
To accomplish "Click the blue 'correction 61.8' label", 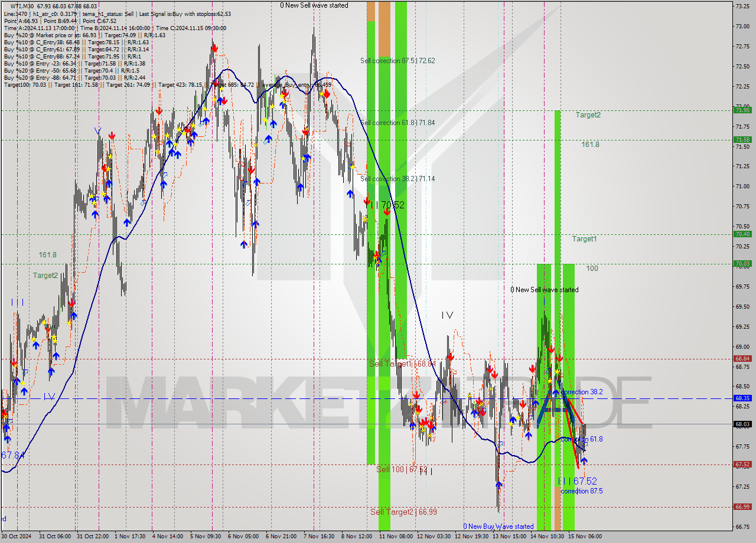I will (x=582, y=439).
